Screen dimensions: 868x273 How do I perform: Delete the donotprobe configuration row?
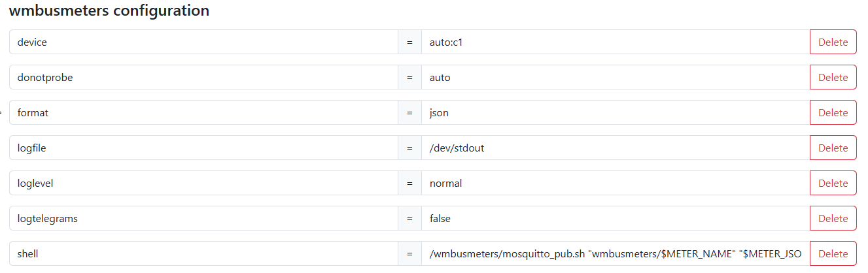833,77
